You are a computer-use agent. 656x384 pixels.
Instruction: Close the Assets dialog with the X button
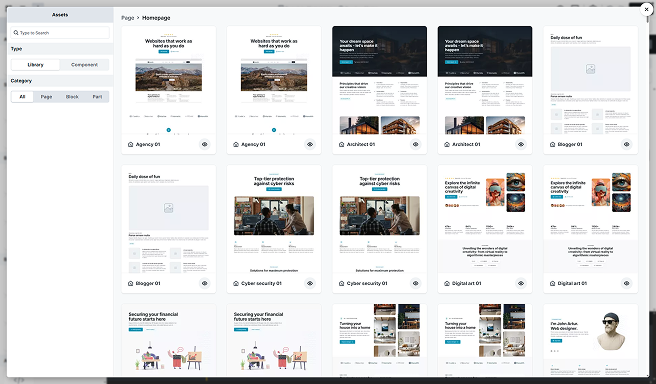[647, 9]
